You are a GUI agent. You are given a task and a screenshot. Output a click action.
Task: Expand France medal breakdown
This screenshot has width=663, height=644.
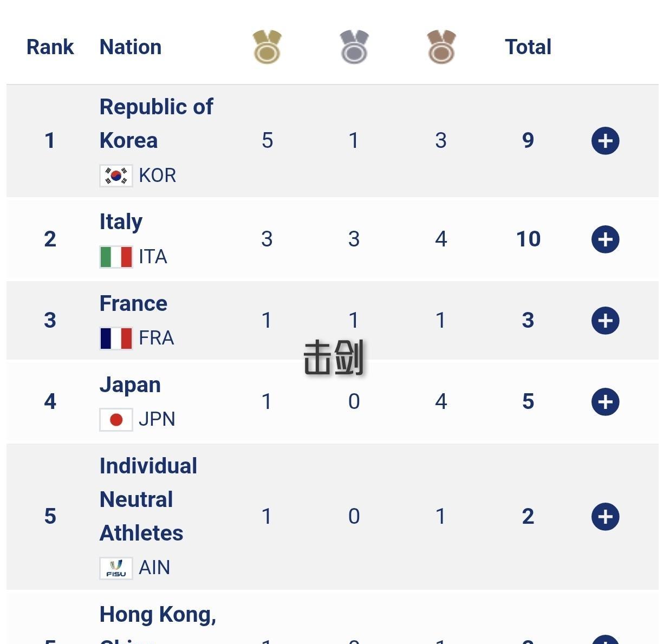pos(605,321)
